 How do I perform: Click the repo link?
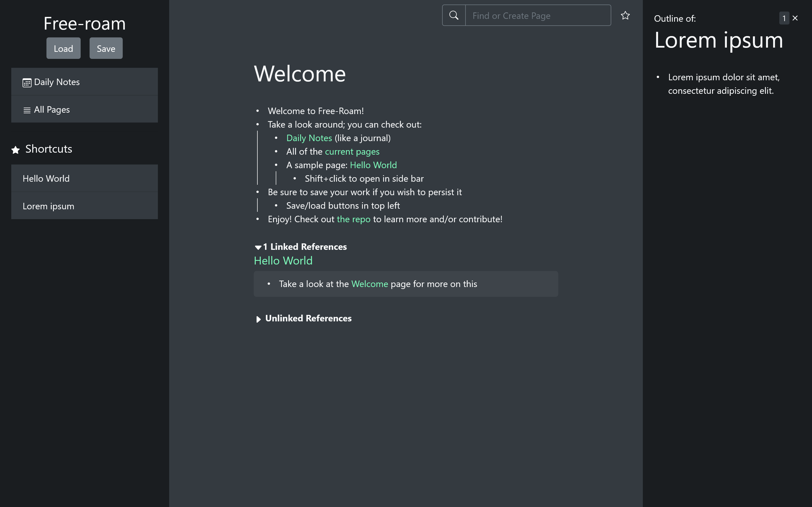pyautogui.click(x=353, y=219)
